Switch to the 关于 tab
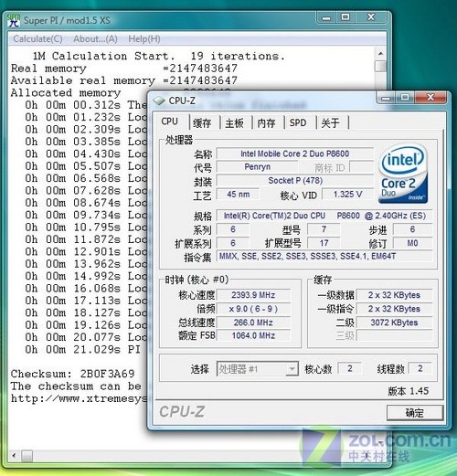457x476 pixels. [330, 122]
